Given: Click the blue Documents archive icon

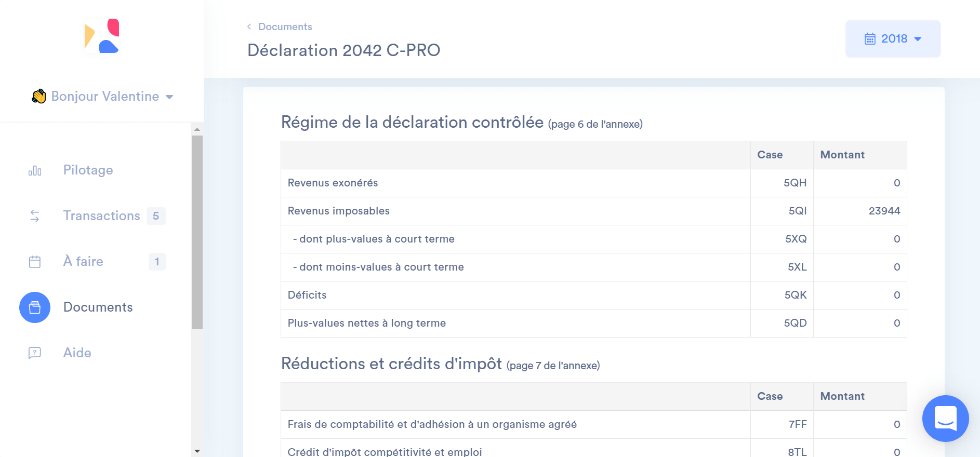Looking at the screenshot, I should [35, 307].
